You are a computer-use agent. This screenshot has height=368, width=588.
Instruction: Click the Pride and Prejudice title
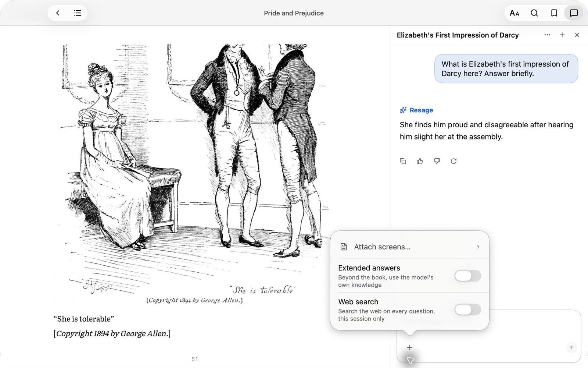pyautogui.click(x=294, y=13)
